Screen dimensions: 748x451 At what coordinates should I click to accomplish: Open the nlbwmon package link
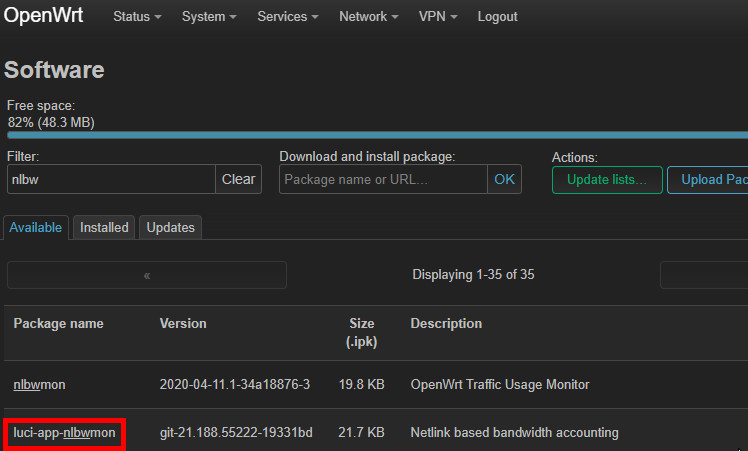coord(40,385)
